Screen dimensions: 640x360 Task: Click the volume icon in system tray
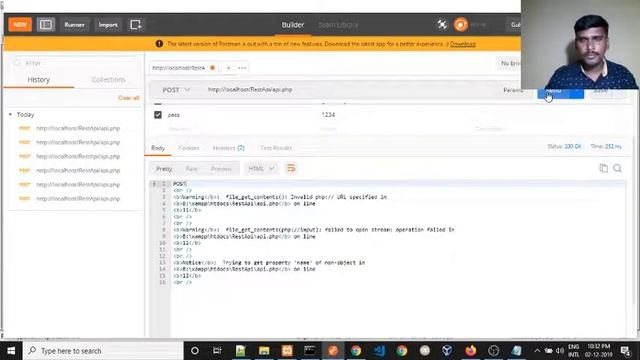[560, 351]
